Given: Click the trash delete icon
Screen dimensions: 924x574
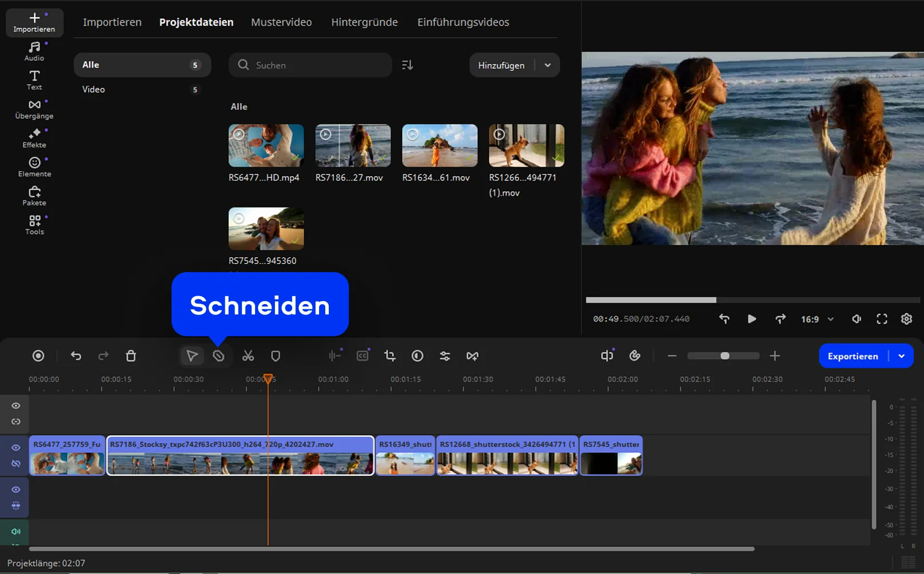Looking at the screenshot, I should [x=131, y=356].
